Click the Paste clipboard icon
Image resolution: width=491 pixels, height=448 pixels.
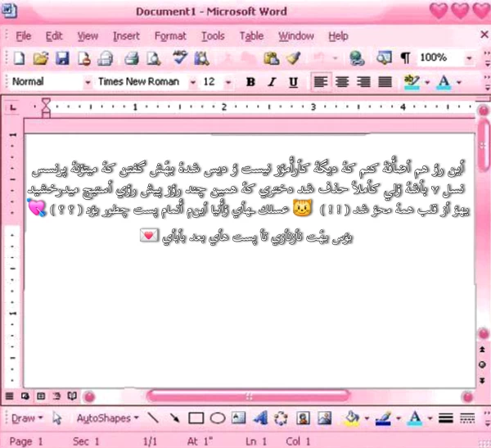(271, 59)
